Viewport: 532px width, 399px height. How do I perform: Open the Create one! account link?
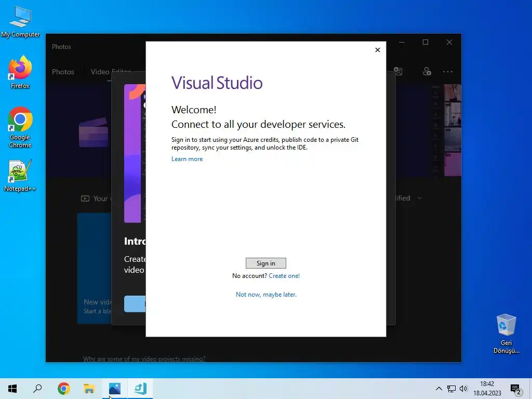click(x=284, y=276)
